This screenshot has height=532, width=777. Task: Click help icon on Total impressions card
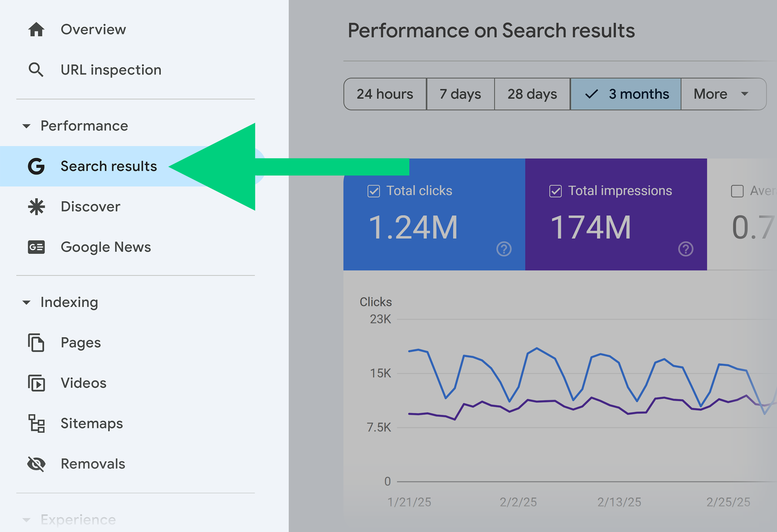686,249
